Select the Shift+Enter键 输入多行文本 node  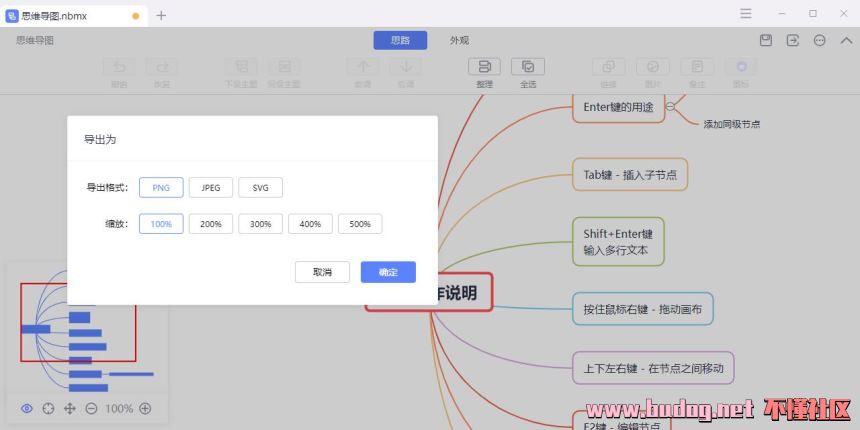618,242
